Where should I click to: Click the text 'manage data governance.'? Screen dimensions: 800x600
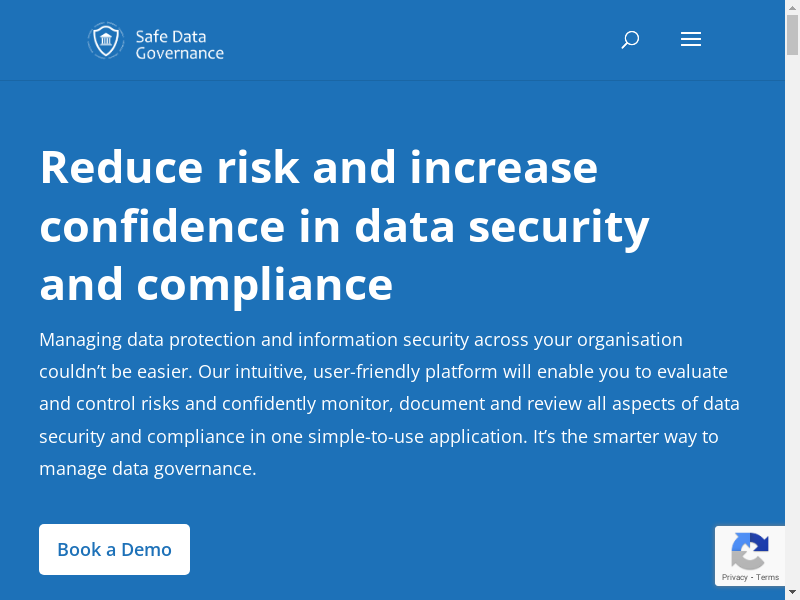click(x=148, y=469)
